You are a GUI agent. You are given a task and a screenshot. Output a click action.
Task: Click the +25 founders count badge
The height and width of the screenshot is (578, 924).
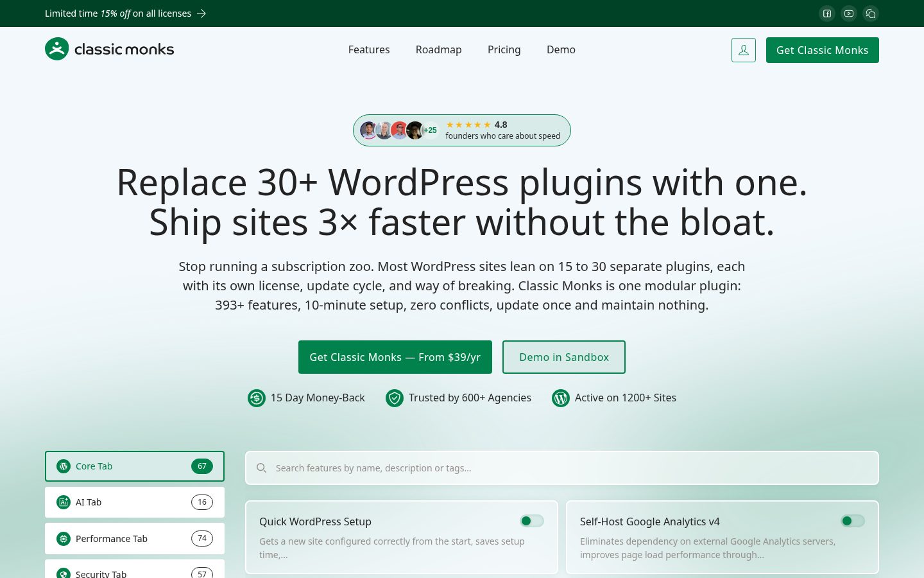tap(430, 130)
